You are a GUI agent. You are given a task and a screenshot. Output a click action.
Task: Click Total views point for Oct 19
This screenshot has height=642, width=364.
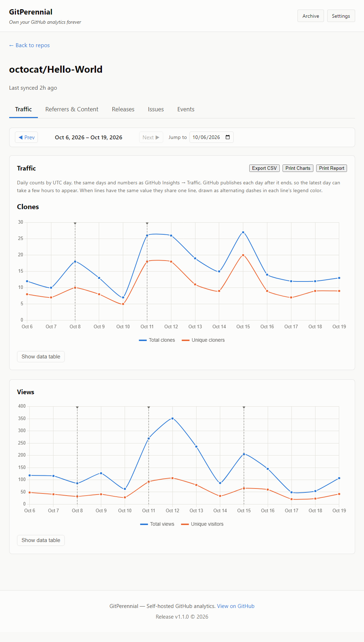[339, 478]
